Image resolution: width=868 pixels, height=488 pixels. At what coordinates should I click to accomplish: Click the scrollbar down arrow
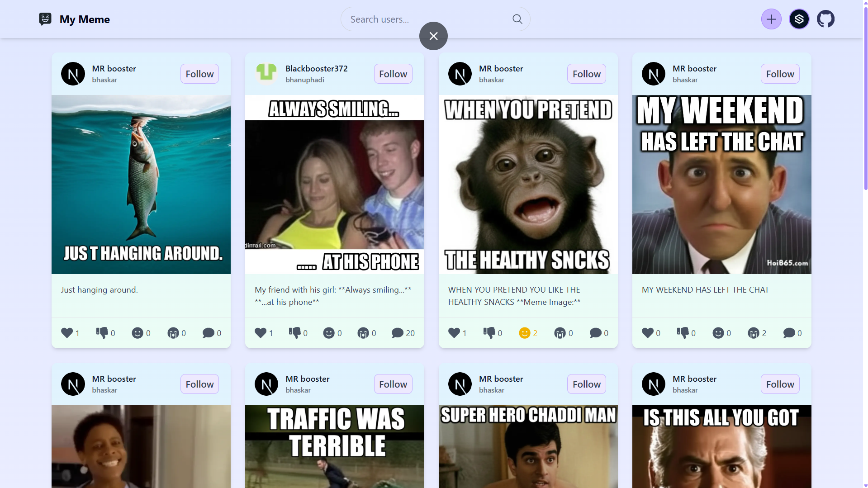865,485
